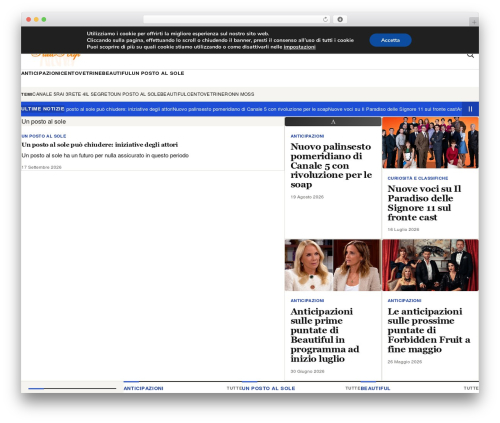
Task: Click Tutte link beside bottom Anticipazioni heading
Action: 234,388
